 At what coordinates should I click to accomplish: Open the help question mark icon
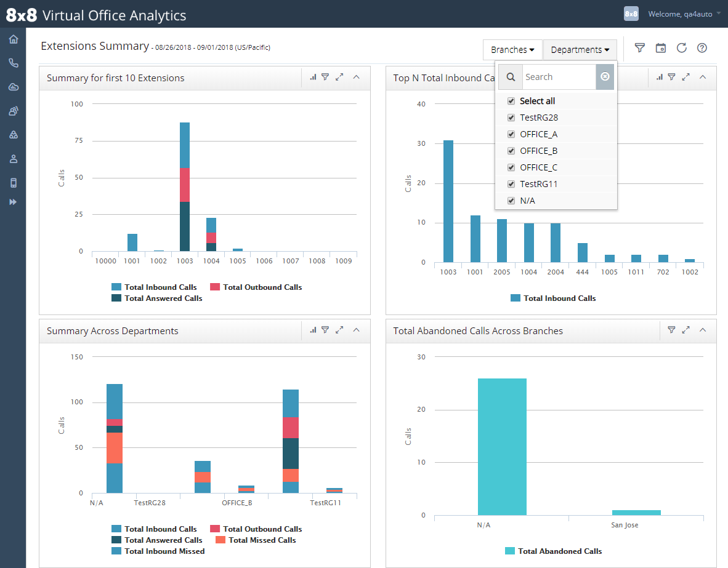pyautogui.click(x=702, y=48)
